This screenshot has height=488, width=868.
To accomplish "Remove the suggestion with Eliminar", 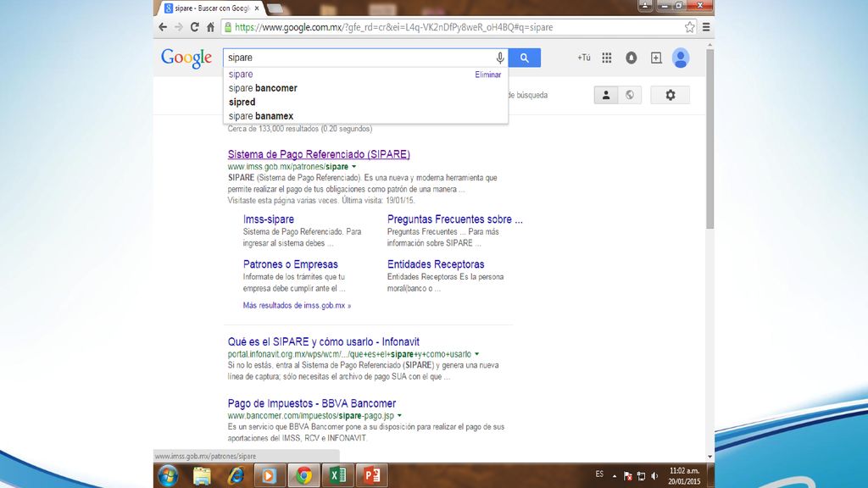I will tap(487, 75).
